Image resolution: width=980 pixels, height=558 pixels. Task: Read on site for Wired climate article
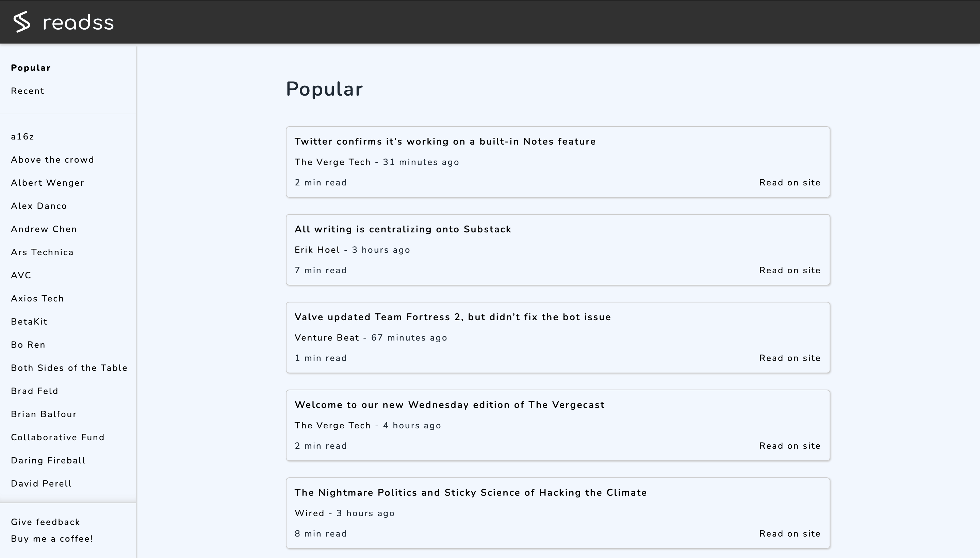pos(789,534)
